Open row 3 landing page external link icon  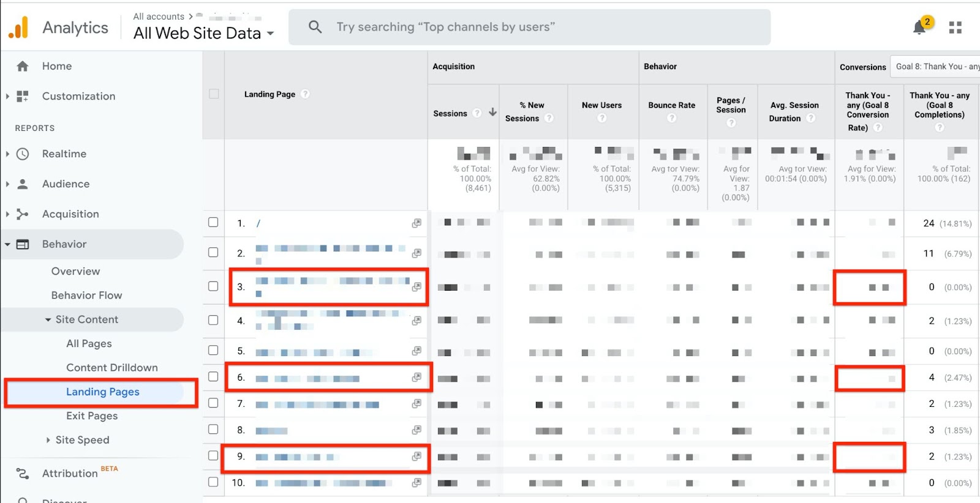417,286
